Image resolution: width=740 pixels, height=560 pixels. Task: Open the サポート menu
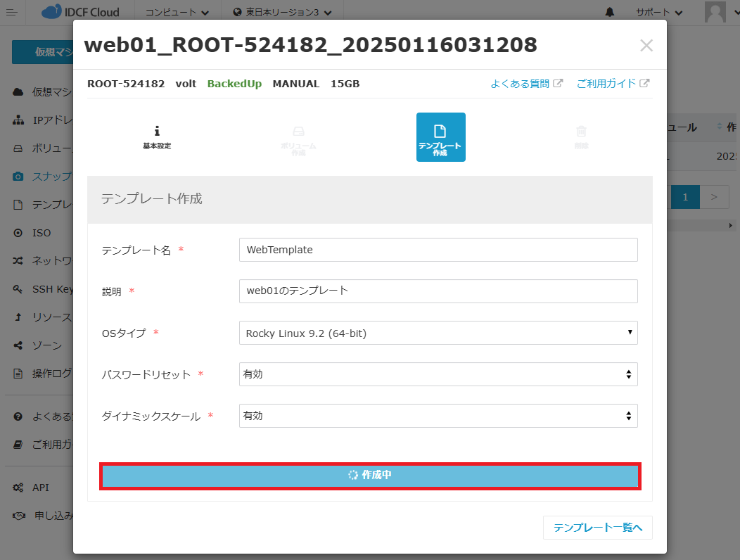click(658, 12)
